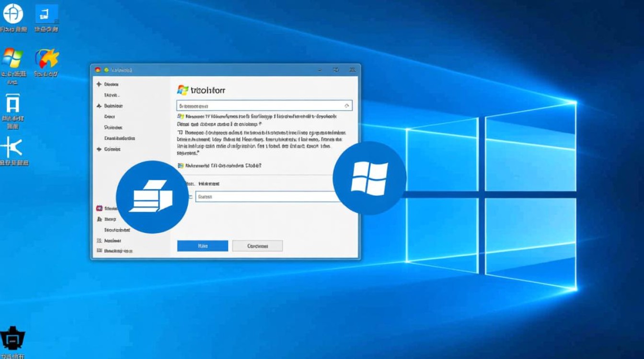Open the black basket icon in bottom-left corner
This screenshot has height=359, width=644.
point(12,338)
